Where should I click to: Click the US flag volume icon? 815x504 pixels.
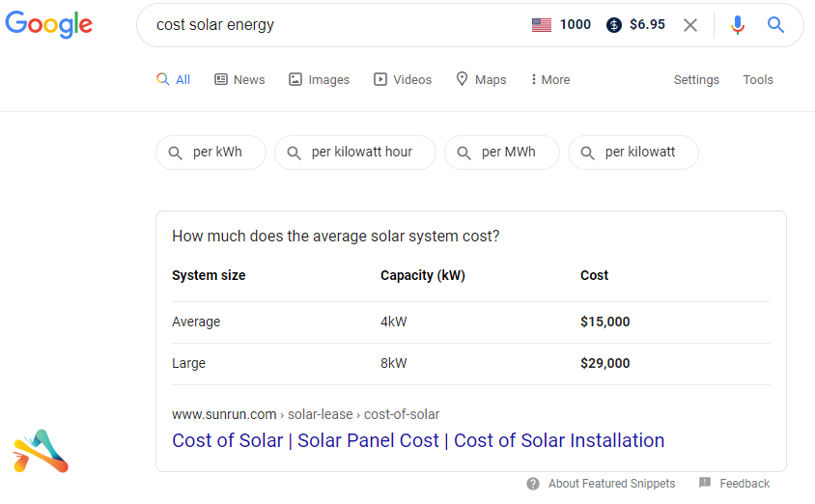pyautogui.click(x=541, y=25)
